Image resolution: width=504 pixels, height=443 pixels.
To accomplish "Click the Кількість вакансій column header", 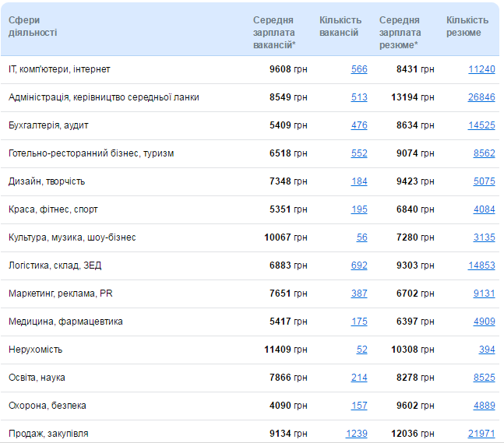I will [x=340, y=26].
